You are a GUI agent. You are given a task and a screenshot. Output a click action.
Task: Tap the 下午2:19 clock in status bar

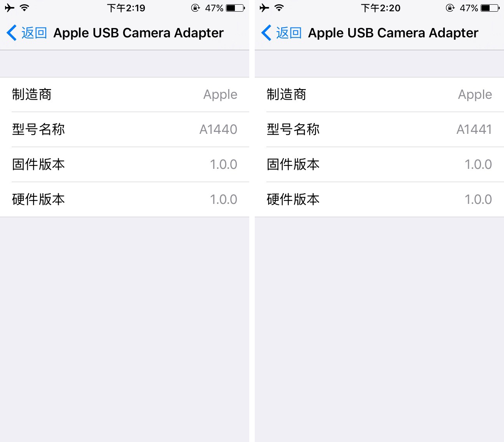[126, 8]
